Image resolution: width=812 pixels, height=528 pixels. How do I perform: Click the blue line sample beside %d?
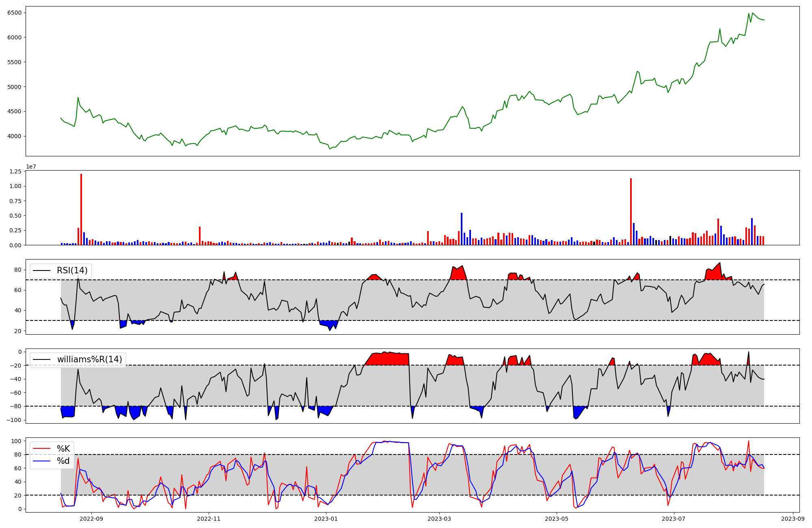tap(41, 461)
